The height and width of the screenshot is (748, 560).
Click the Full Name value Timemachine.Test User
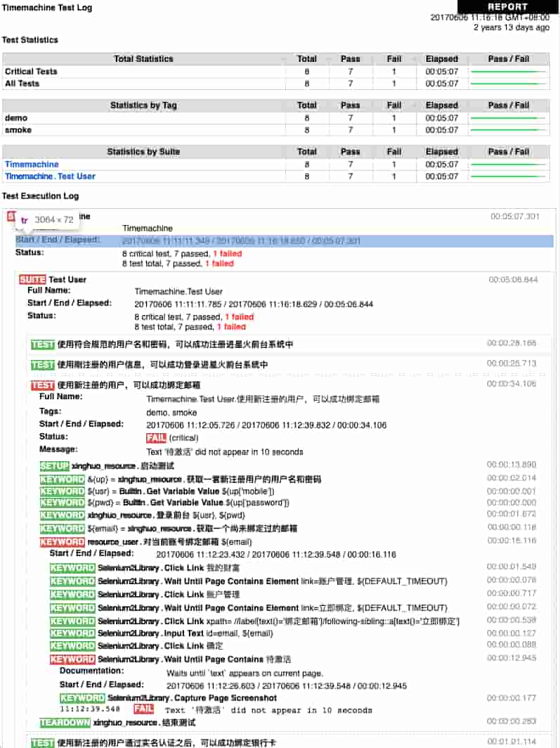click(178, 292)
